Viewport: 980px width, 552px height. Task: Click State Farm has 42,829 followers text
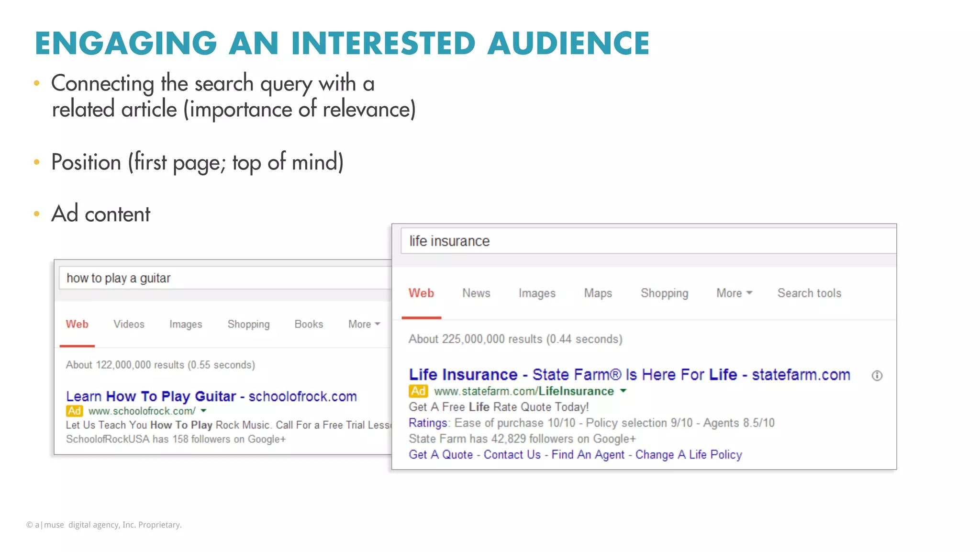click(522, 439)
